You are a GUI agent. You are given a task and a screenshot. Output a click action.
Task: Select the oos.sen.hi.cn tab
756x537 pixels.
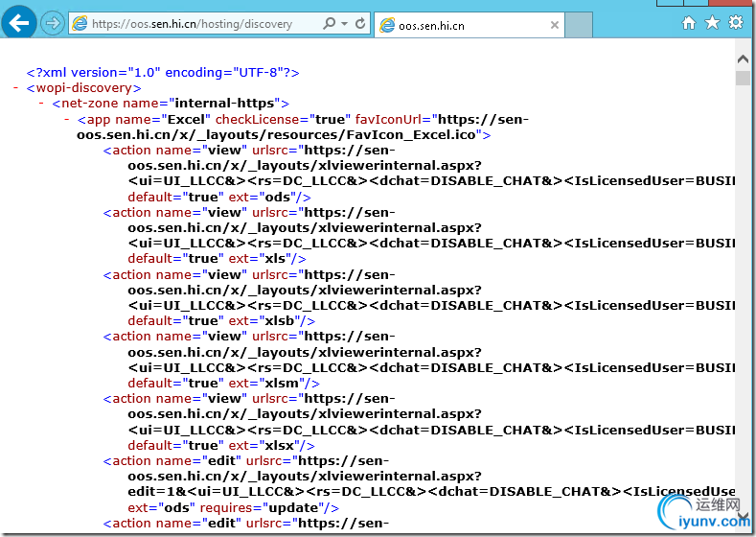(x=469, y=25)
